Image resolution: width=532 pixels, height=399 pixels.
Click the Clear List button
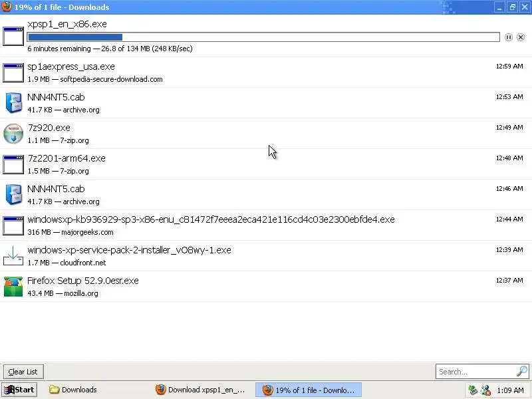[x=23, y=372]
